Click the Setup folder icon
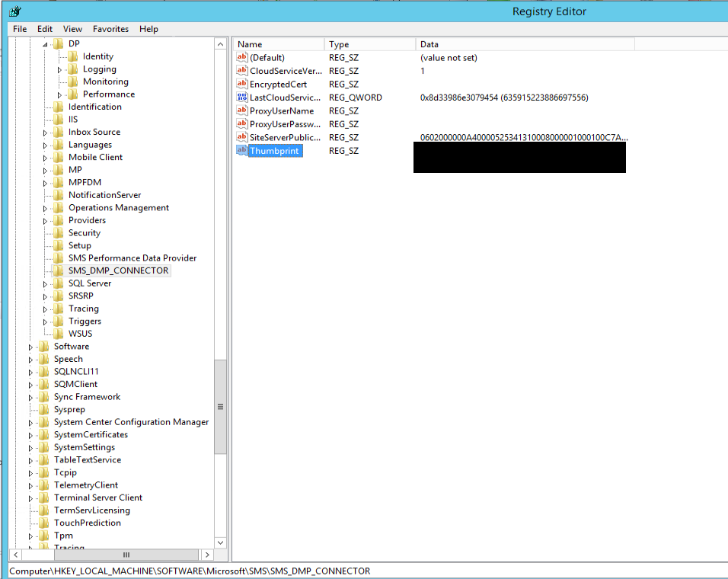This screenshot has width=728, height=579. click(x=59, y=245)
